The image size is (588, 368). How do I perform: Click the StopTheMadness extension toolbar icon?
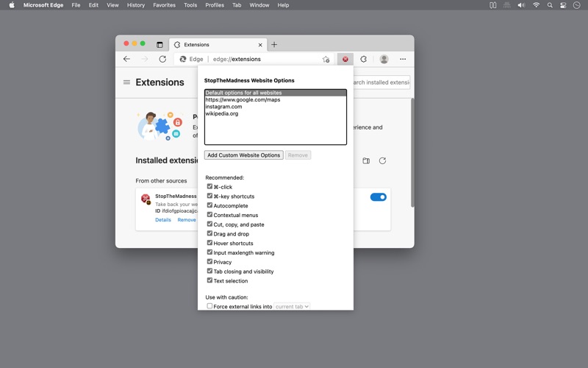tap(345, 59)
